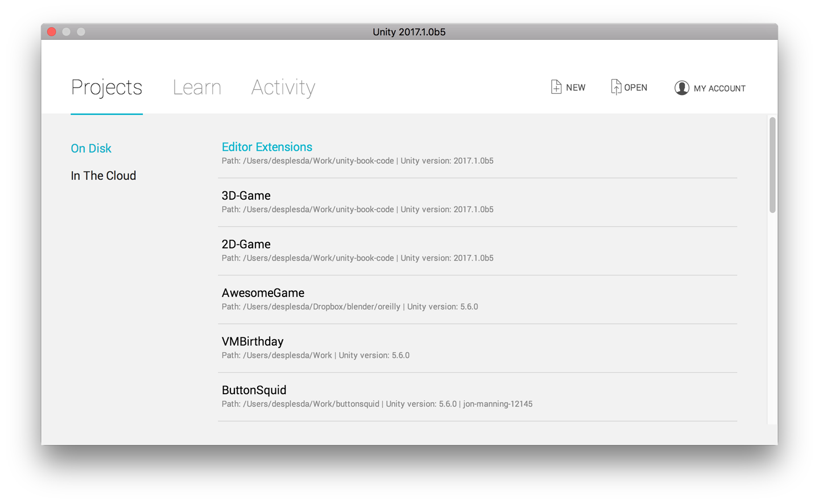Click the OPEN project upload icon
The height and width of the screenshot is (504, 819).
click(616, 87)
